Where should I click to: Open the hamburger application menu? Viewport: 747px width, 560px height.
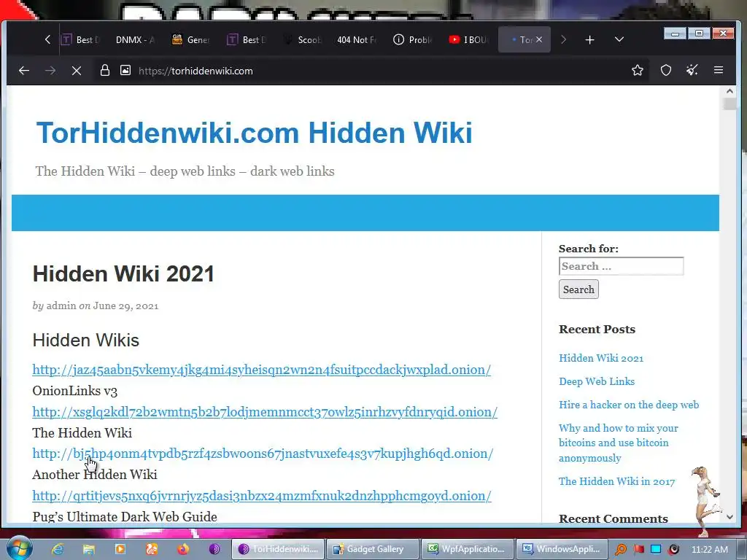pyautogui.click(x=719, y=71)
